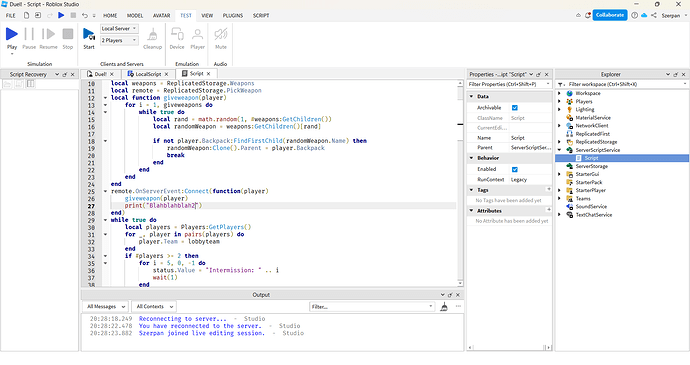The height and width of the screenshot is (365, 690).
Task: Open the Device emulation tool
Action: tap(177, 34)
